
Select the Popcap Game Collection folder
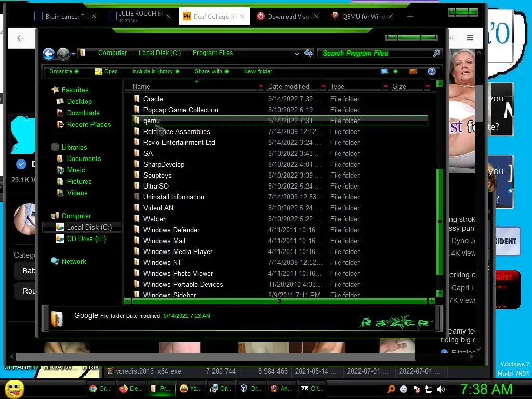pos(180,110)
